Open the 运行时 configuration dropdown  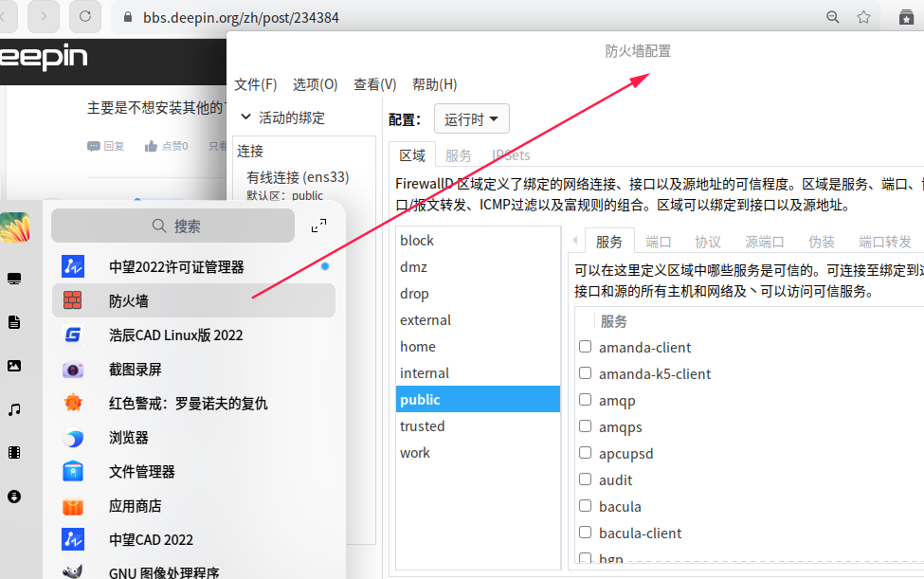coord(471,118)
